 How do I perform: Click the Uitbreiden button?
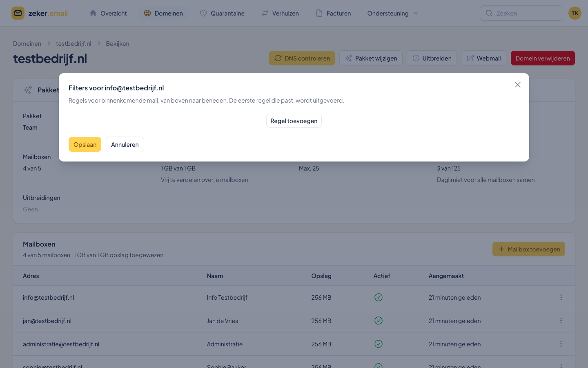tap(432, 58)
